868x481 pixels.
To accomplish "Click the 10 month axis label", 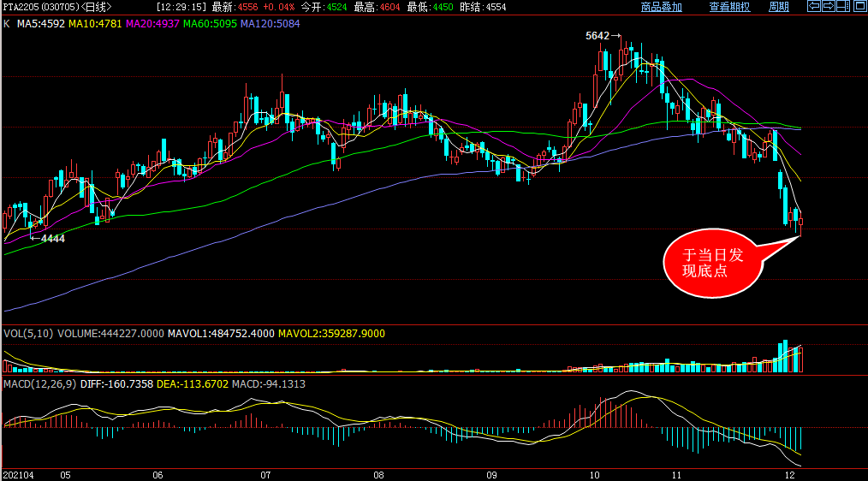I will [594, 476].
